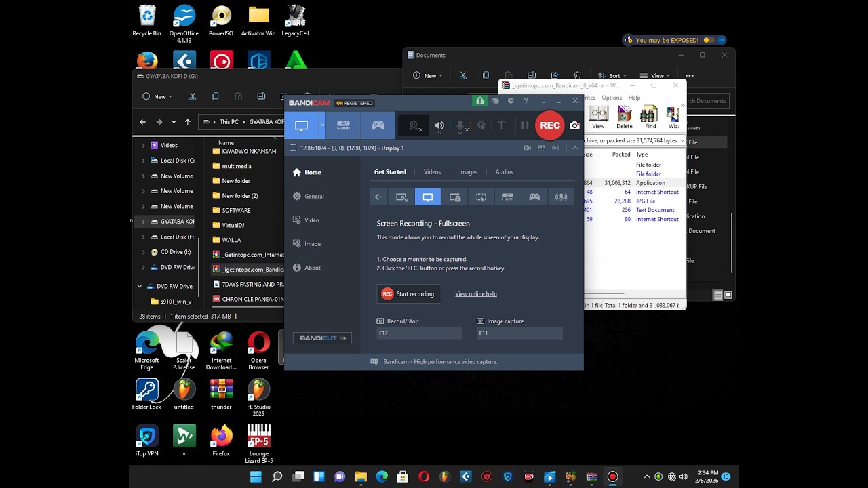
Task: Go up one folder level in GYATABA KOFI Explorer
Action: [x=188, y=122]
